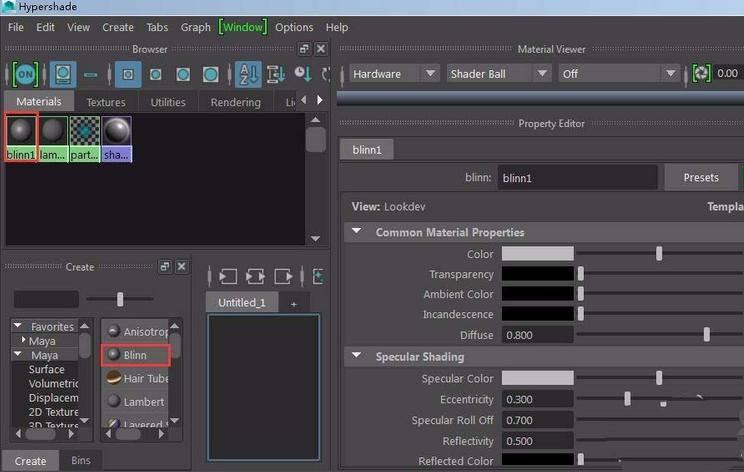The height and width of the screenshot is (472, 744).
Task: Switch to the Rendering tab
Action: 236,102
